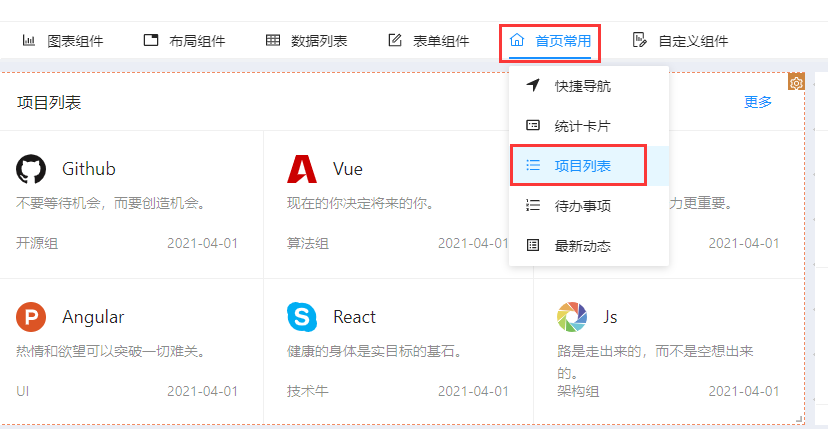Open the Angular project title

tap(93, 317)
